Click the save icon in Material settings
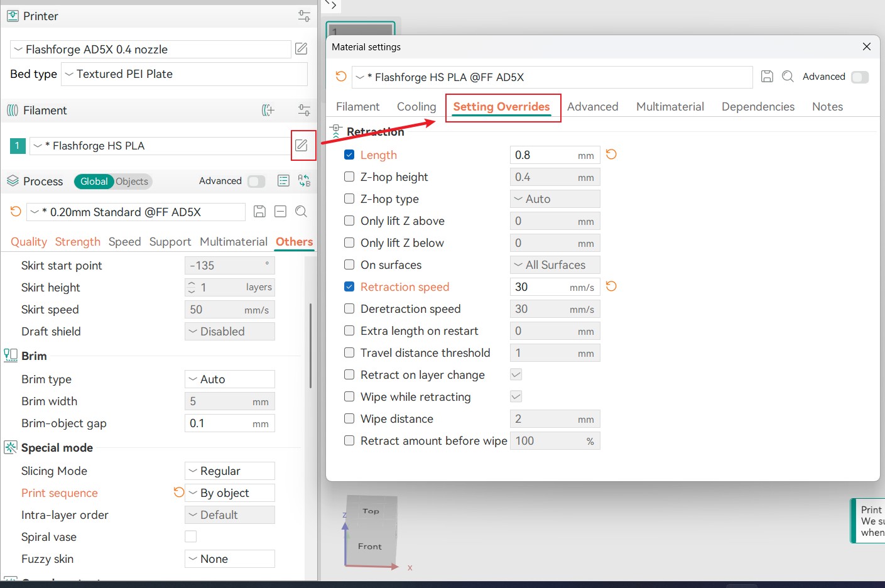Screen dimensions: 885x588 [x=767, y=77]
